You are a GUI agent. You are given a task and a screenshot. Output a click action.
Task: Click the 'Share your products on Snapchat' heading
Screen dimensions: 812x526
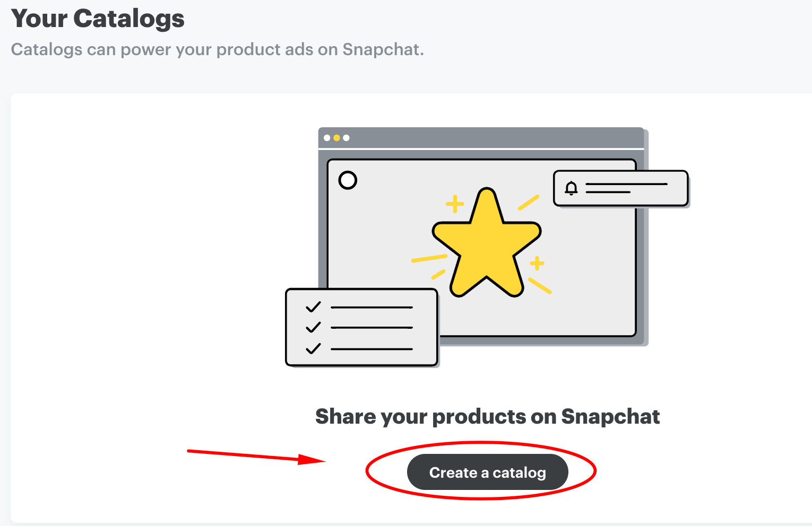(x=487, y=417)
